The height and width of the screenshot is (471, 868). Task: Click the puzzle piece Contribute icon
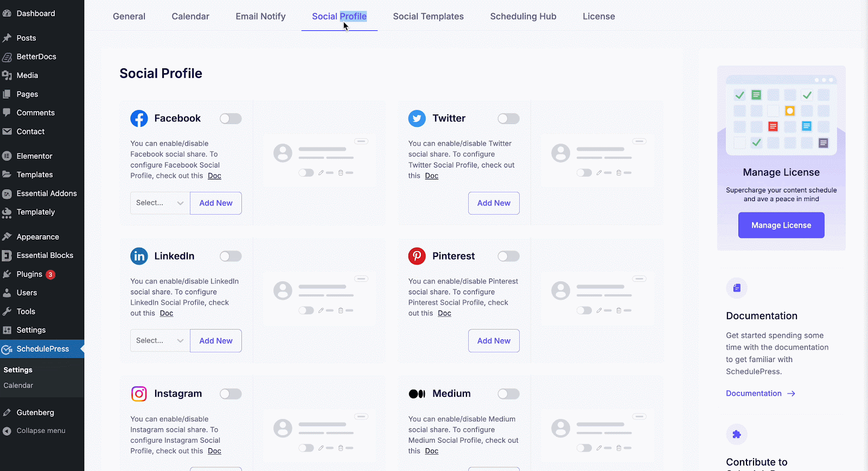(x=737, y=434)
